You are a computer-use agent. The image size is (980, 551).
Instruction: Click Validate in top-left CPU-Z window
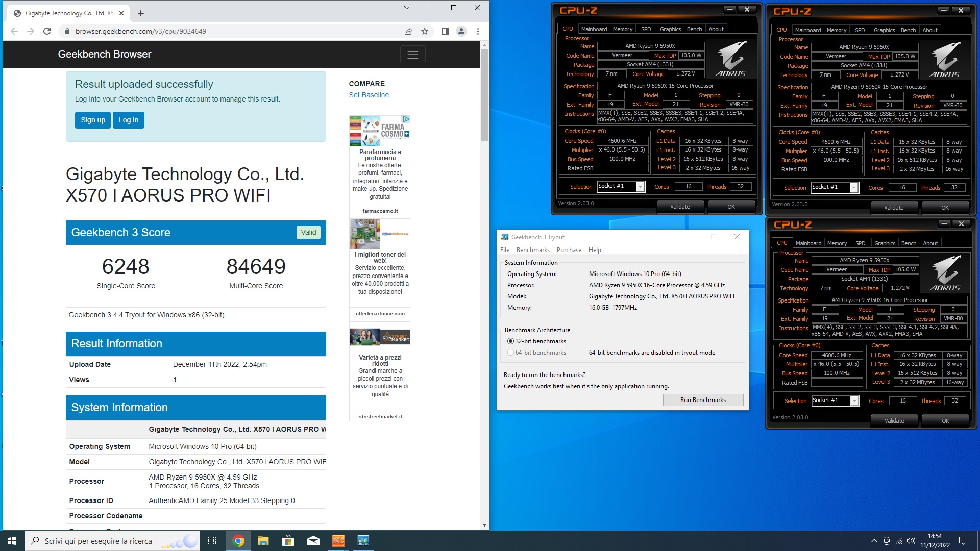point(680,207)
